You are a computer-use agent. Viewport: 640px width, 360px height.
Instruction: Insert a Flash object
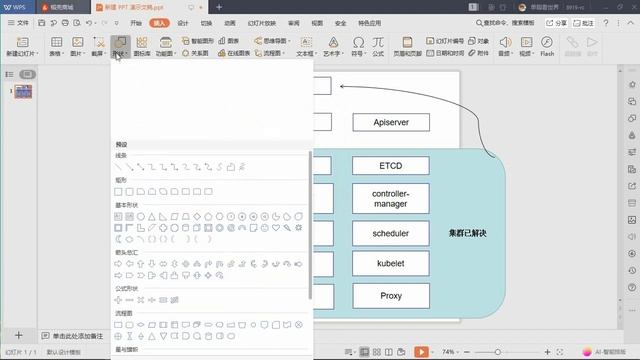coord(547,46)
